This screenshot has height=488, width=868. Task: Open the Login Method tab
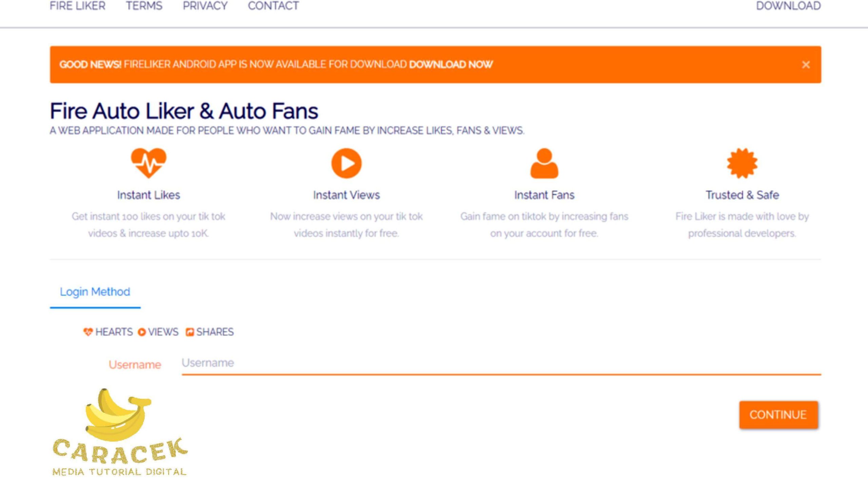coord(95,292)
